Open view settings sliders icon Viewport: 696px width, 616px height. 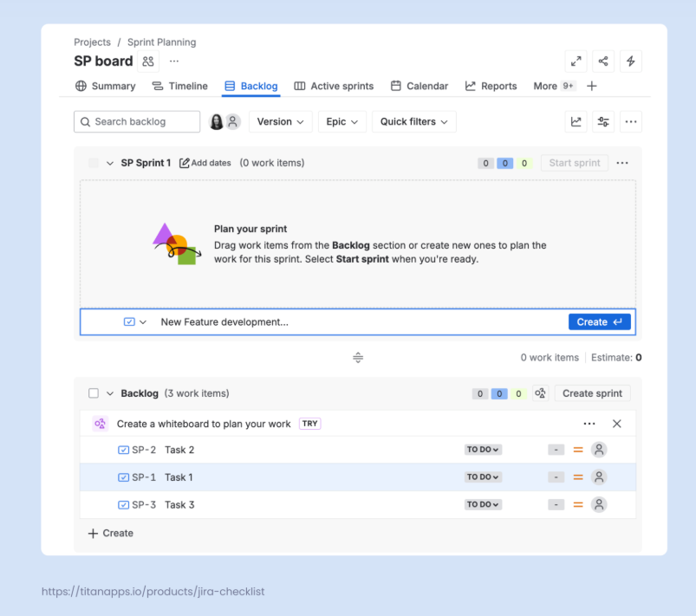pyautogui.click(x=603, y=122)
